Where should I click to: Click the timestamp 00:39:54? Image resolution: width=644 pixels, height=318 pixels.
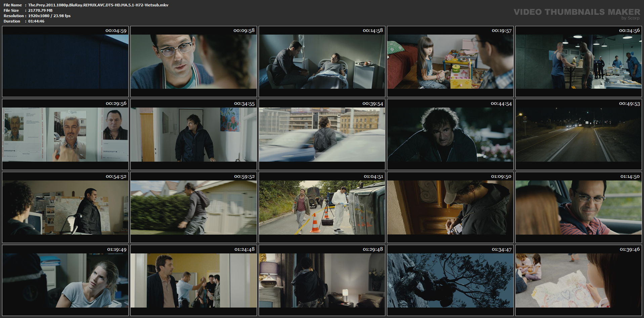(x=373, y=104)
